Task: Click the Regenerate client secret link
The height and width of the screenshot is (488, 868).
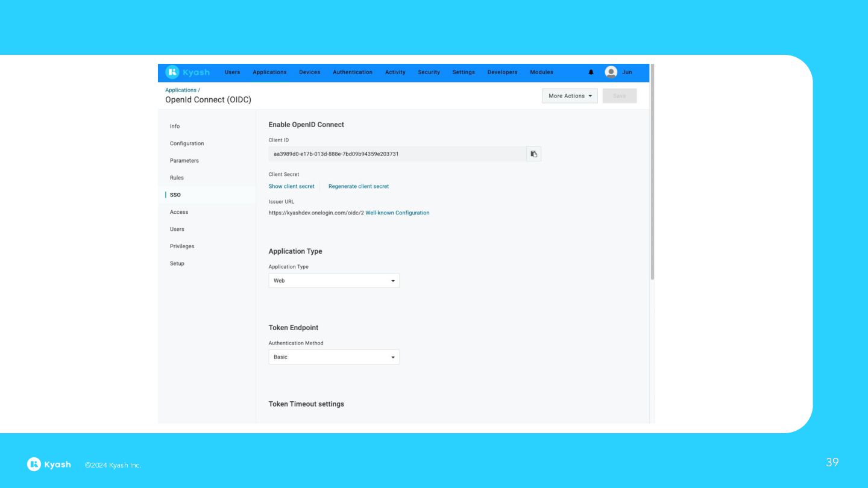Action: point(359,187)
